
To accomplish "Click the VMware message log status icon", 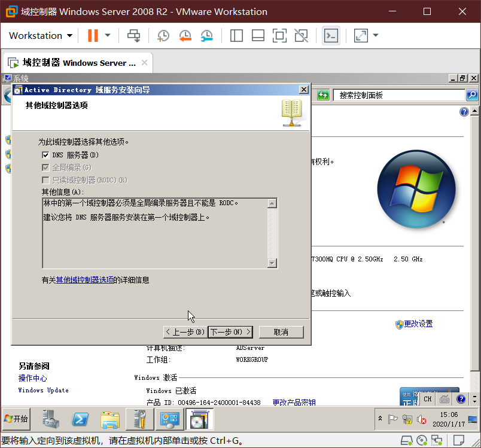I will [459, 441].
